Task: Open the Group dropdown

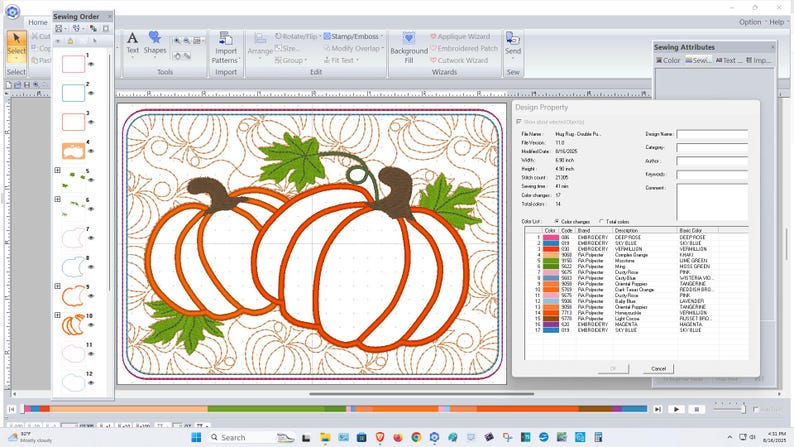Action: point(291,60)
